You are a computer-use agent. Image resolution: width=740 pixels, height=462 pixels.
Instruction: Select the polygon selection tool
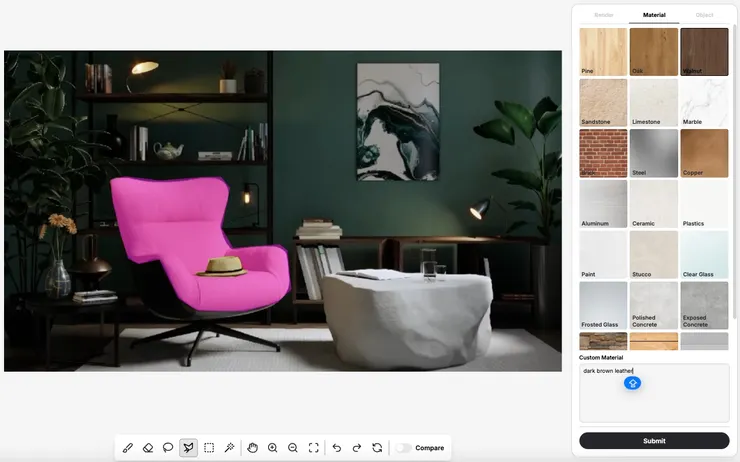[x=188, y=447]
